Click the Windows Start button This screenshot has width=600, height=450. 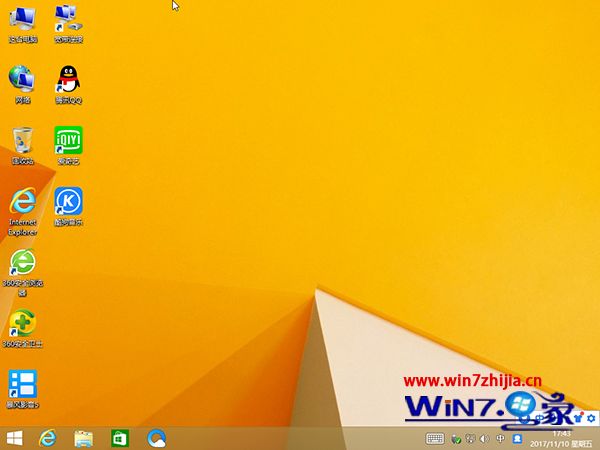tap(15, 438)
